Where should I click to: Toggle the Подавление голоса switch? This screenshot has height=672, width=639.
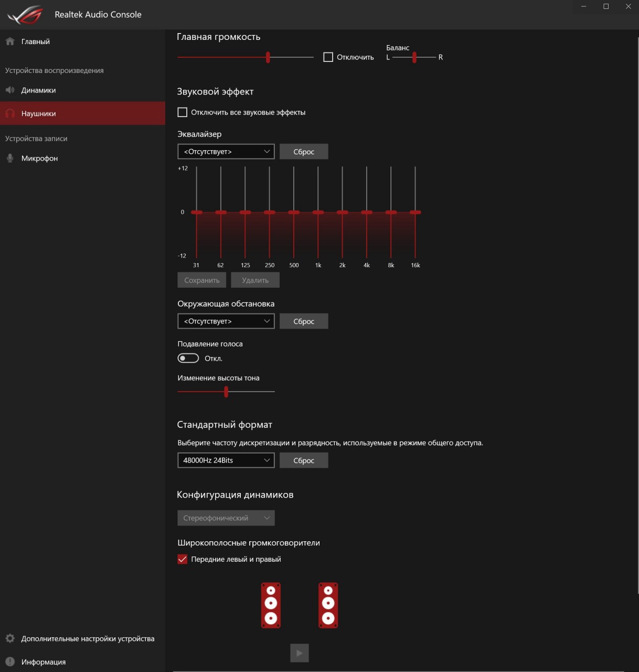[188, 358]
